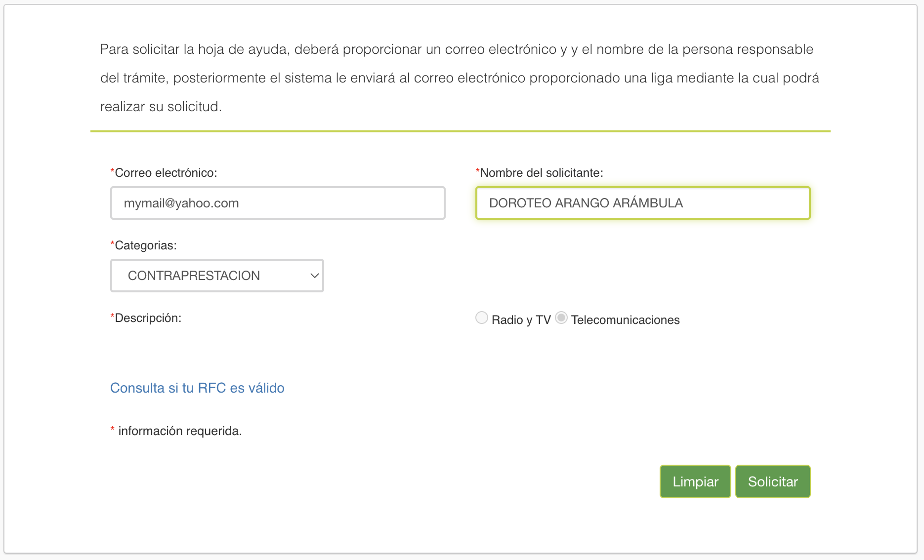The width and height of the screenshot is (924, 560).
Task: Open the Categorias dropdown showing CONTRAPRESTACION
Action: click(x=217, y=276)
